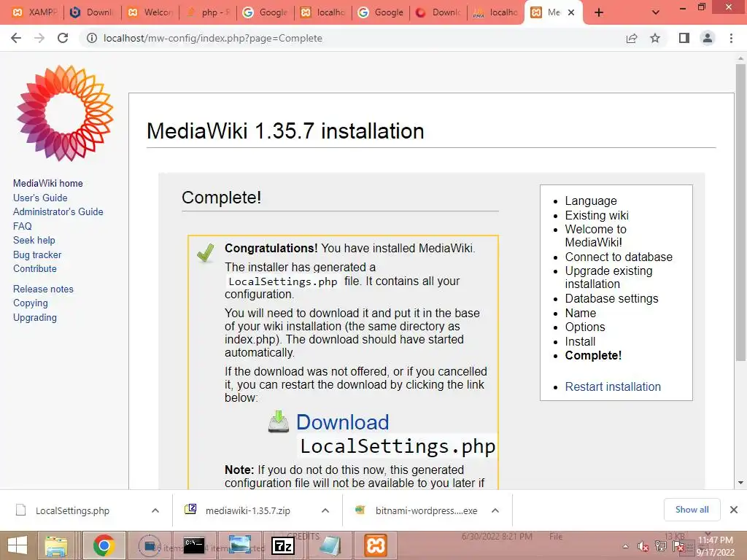Click the 'Complete!' step in the list
This screenshot has width=747, height=560.
point(593,355)
